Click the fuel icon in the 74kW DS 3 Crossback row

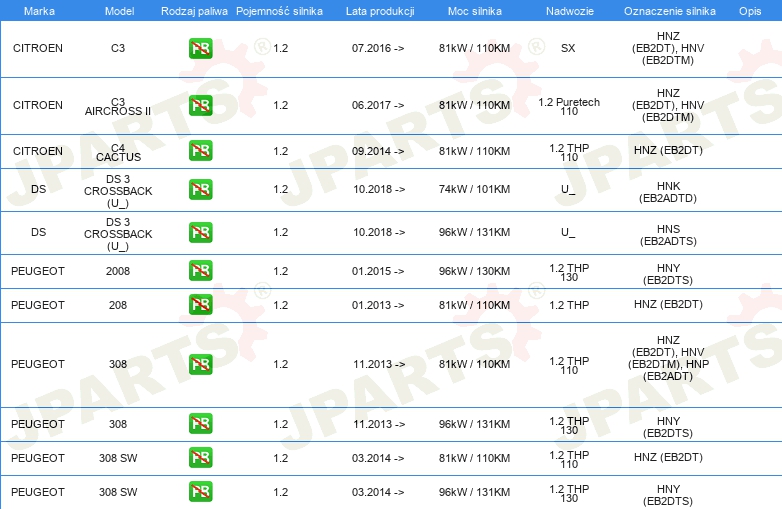click(x=200, y=189)
